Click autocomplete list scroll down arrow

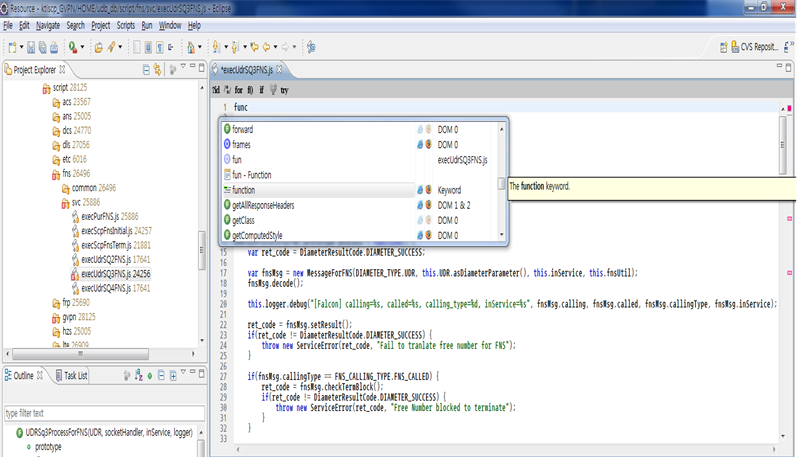coord(502,235)
